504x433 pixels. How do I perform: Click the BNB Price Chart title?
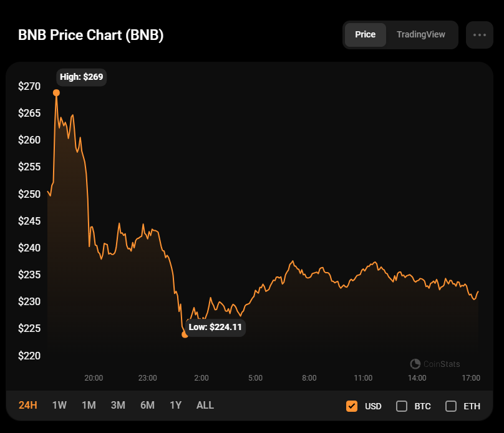point(91,35)
